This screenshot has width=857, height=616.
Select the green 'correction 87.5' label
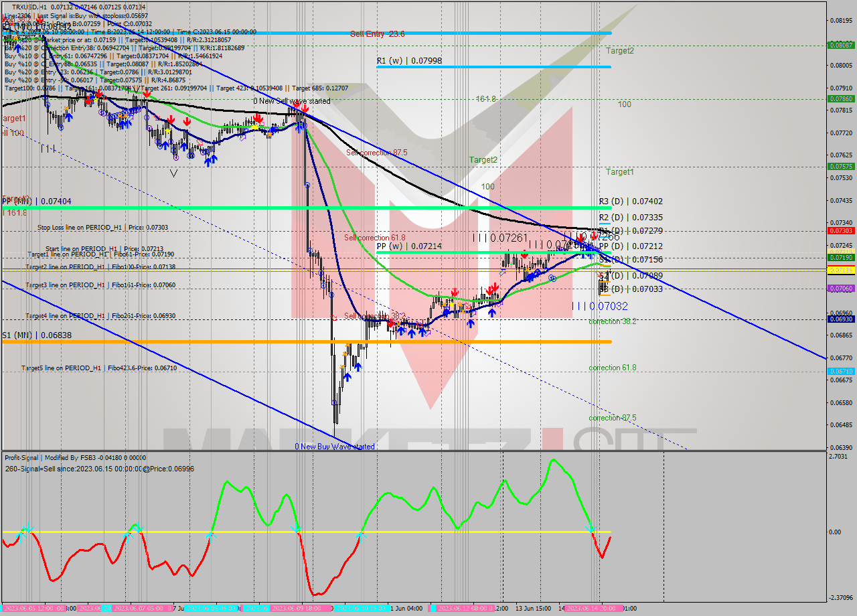[613, 418]
